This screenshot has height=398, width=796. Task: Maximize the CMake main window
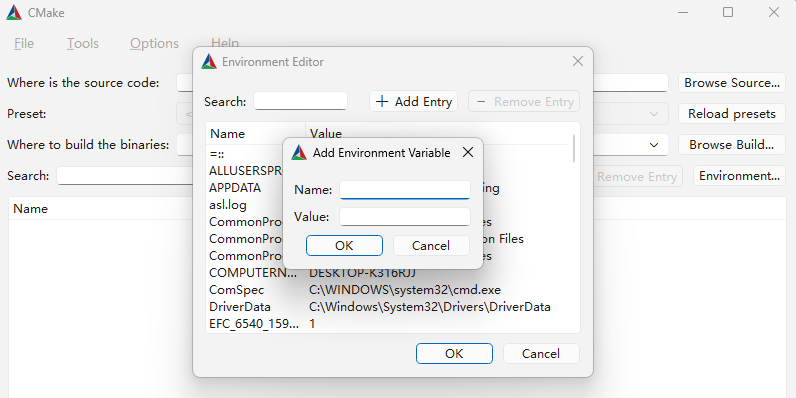point(728,12)
